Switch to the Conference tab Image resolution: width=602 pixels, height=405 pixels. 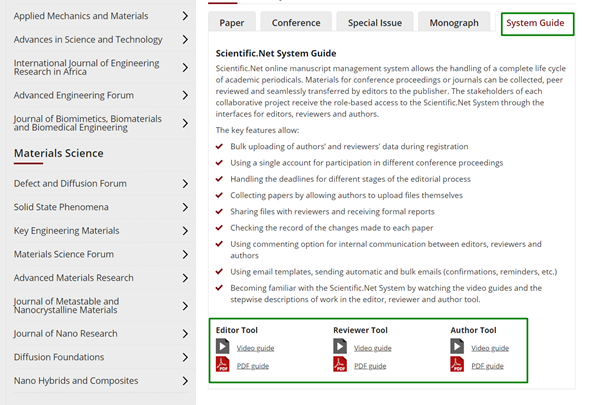(296, 22)
